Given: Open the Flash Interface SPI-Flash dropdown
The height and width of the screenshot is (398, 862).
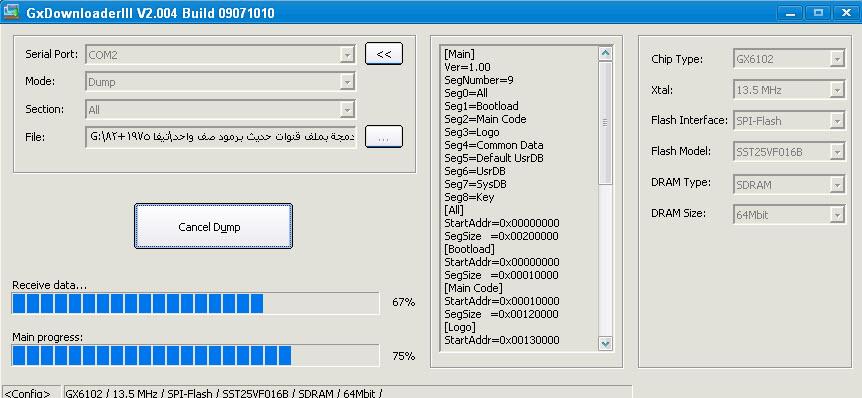Looking at the screenshot, I should coord(788,120).
